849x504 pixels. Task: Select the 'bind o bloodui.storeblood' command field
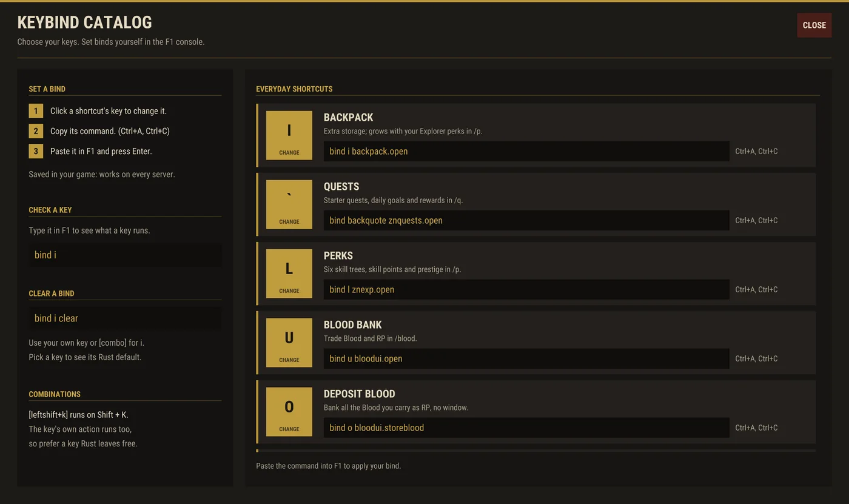[x=526, y=428]
